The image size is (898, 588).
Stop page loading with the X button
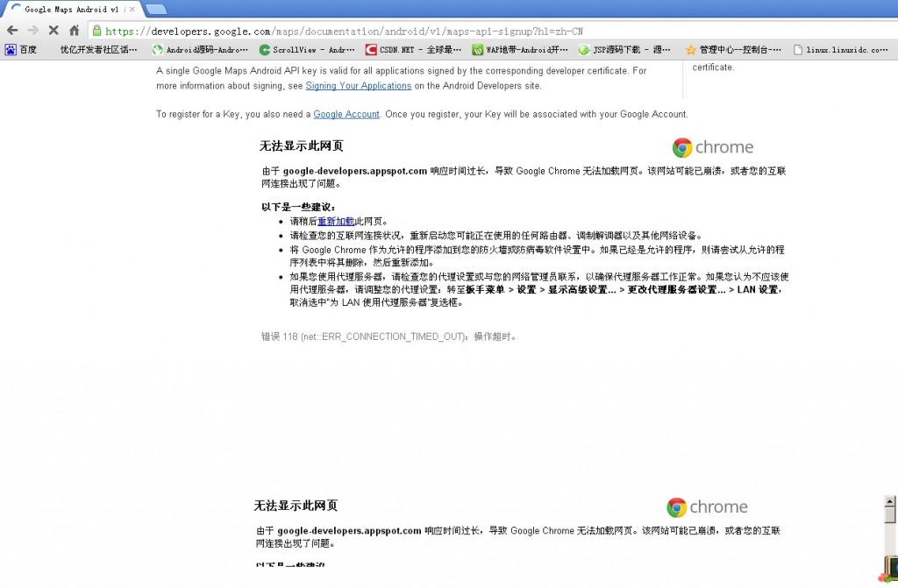(x=53, y=31)
